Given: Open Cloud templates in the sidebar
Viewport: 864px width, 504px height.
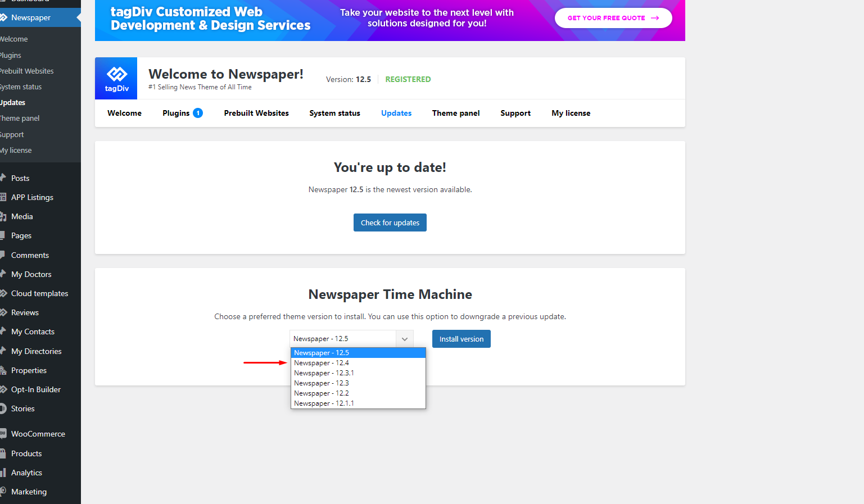Looking at the screenshot, I should tap(39, 293).
